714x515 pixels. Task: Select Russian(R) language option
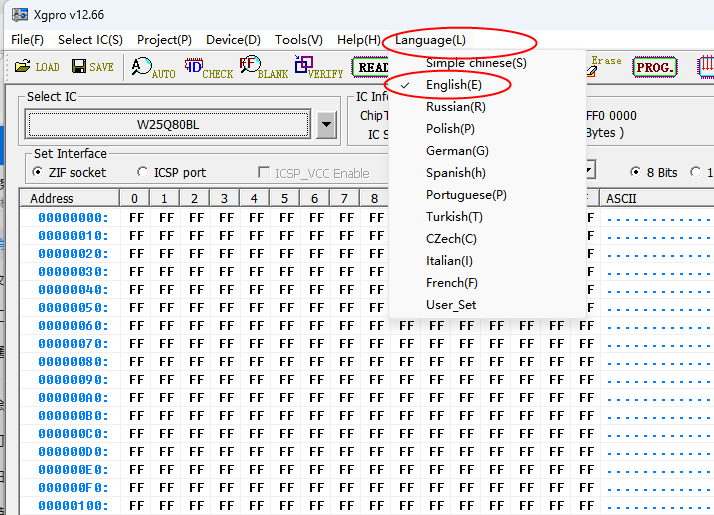pos(456,107)
